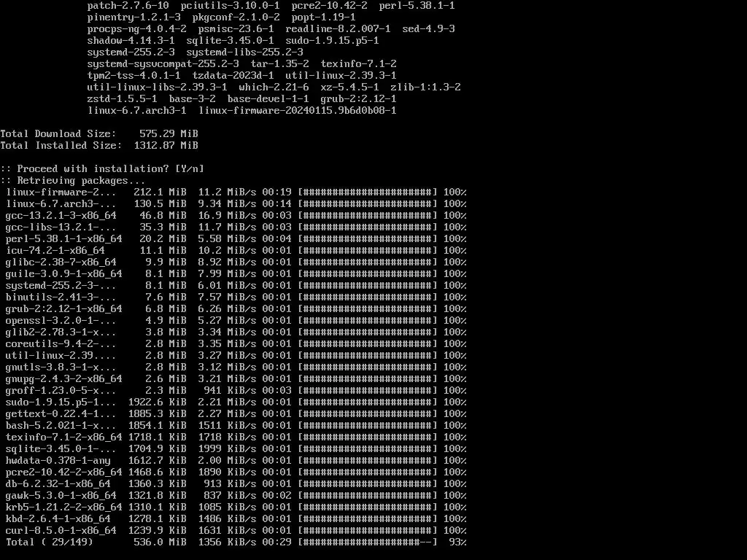Select the gcc-13.2.1-3-x86_64 package row

click(236, 215)
